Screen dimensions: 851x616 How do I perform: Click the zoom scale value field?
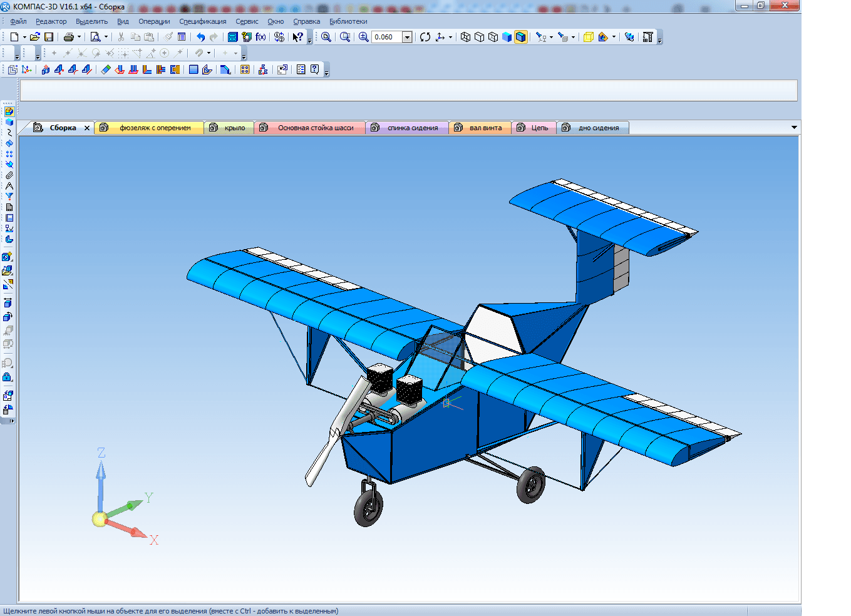386,37
